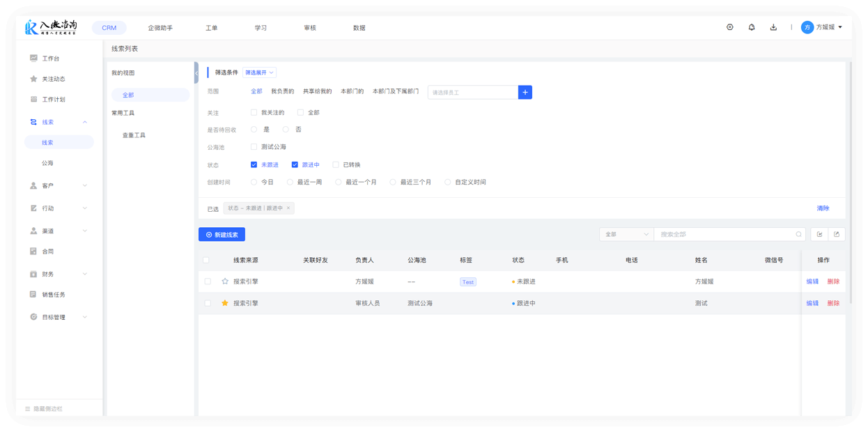Click the 清除 filter link
The image size is (868, 432).
tap(823, 208)
